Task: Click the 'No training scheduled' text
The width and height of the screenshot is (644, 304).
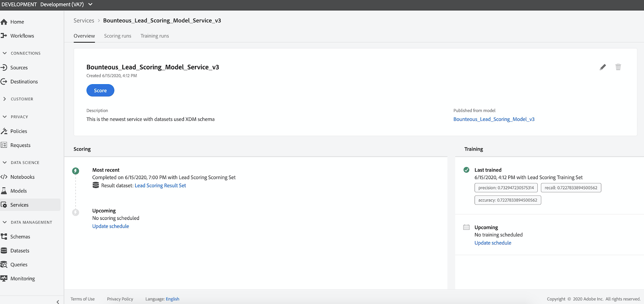Action: pyautogui.click(x=498, y=235)
